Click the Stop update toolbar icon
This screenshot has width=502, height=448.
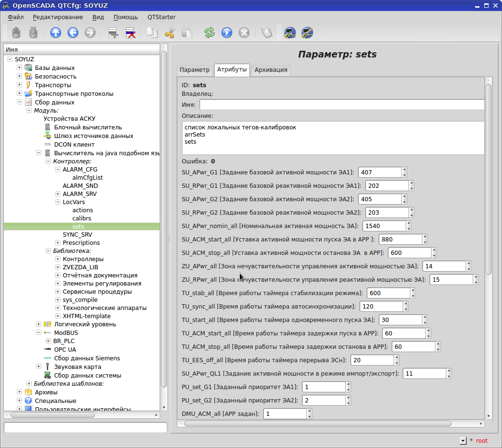click(244, 33)
